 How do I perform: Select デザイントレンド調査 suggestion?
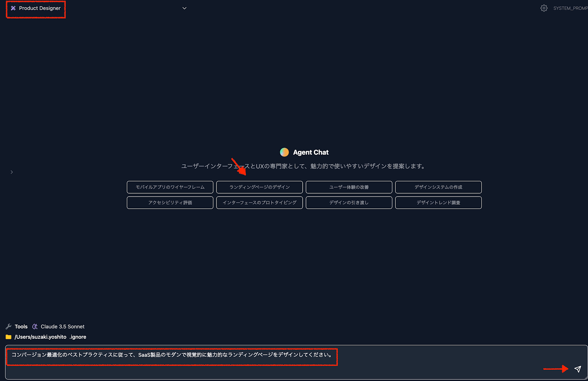point(438,203)
